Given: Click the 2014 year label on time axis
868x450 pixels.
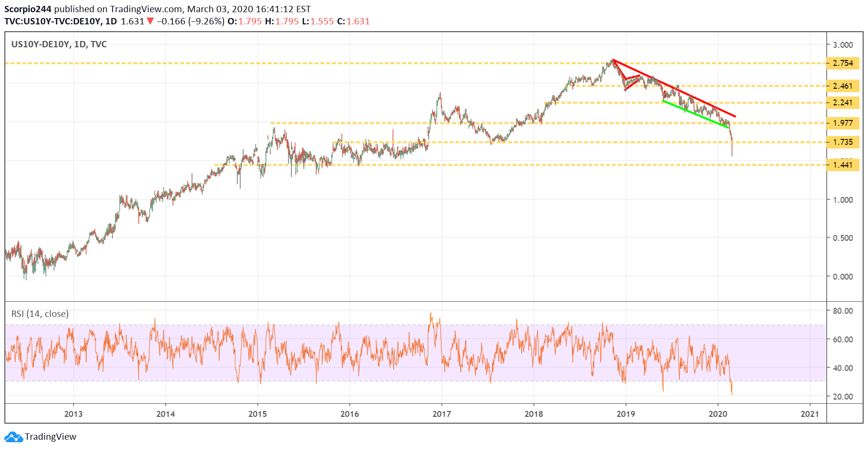Looking at the screenshot, I should [166, 414].
